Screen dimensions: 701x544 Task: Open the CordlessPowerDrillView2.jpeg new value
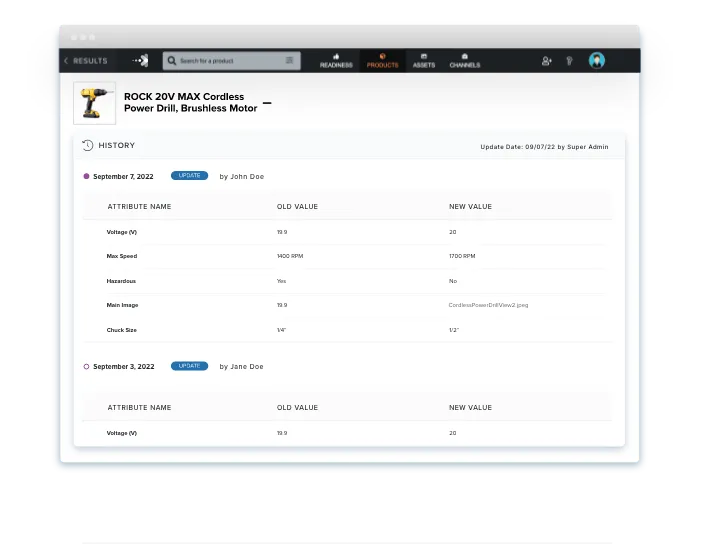point(488,305)
